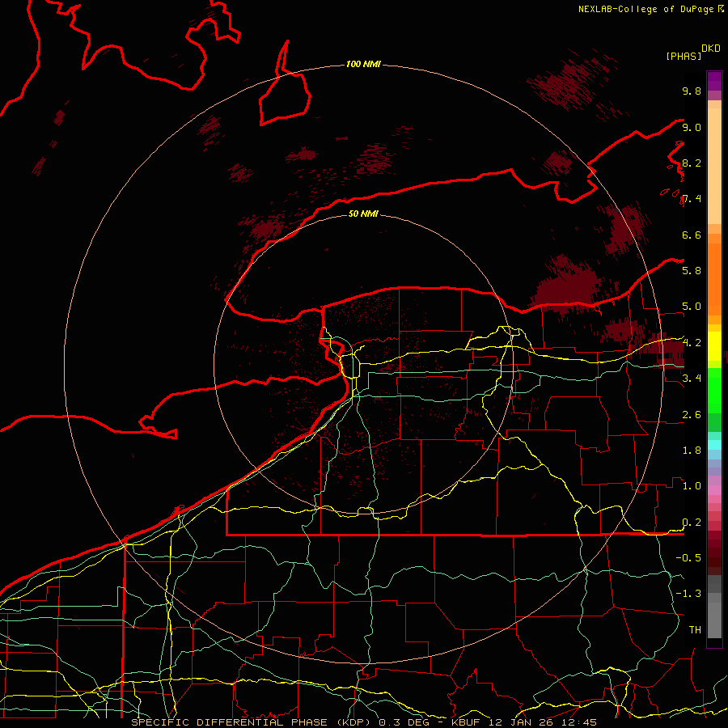Pick the light peach segment of color bar
Image resolution: width=728 pixels, height=728 pixels.
coord(714,167)
